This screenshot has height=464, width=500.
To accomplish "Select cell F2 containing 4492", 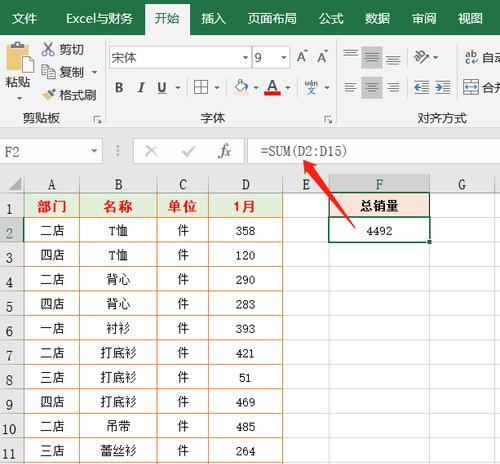I will tap(379, 230).
